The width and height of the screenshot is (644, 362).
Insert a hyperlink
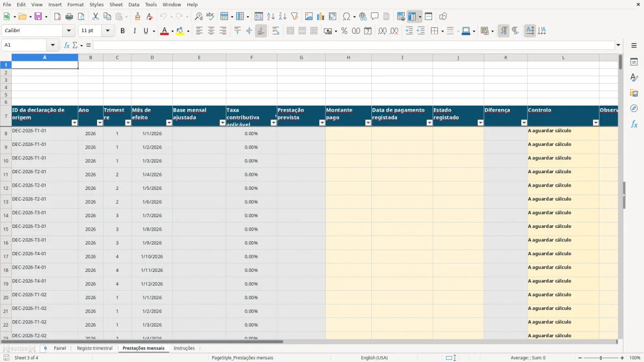[x=363, y=17]
